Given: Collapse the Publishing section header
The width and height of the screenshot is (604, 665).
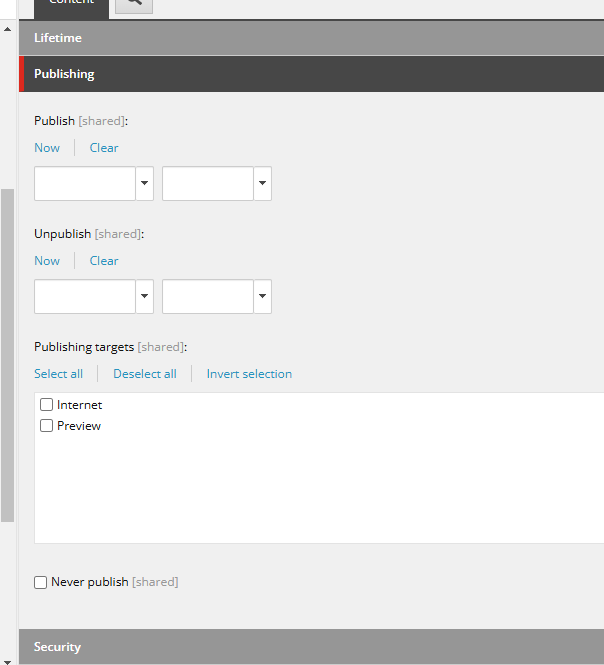Looking at the screenshot, I should click(x=311, y=74).
